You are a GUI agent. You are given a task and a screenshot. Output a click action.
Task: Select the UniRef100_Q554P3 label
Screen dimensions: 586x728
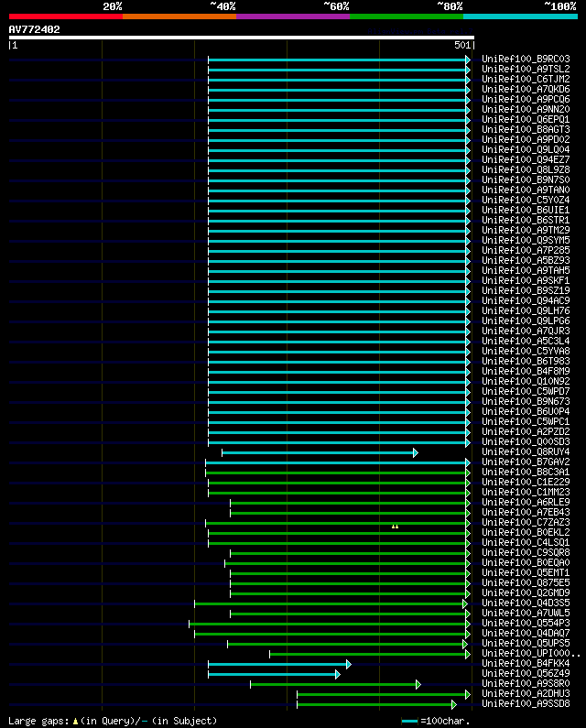pyautogui.click(x=526, y=623)
